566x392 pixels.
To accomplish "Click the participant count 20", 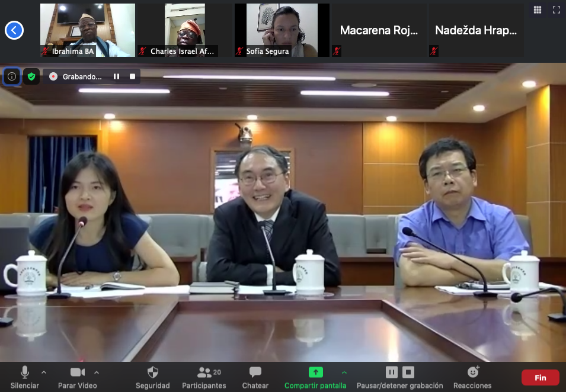I will (x=217, y=372).
